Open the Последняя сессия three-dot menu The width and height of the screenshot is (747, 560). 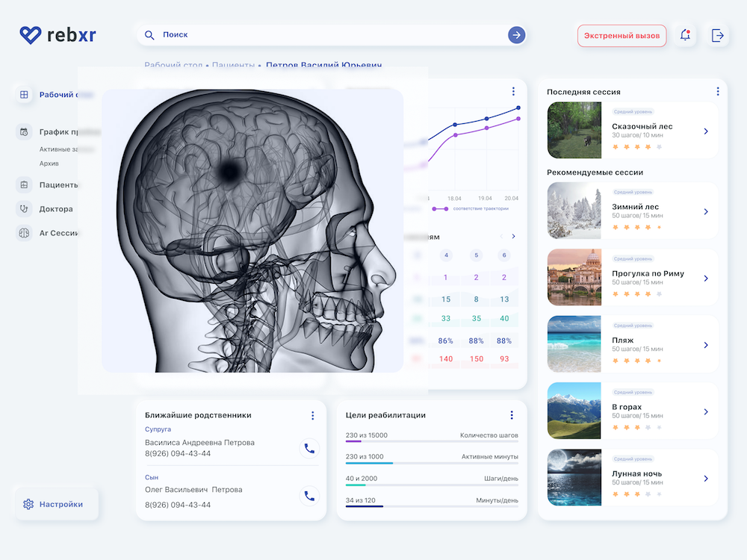[x=717, y=92]
